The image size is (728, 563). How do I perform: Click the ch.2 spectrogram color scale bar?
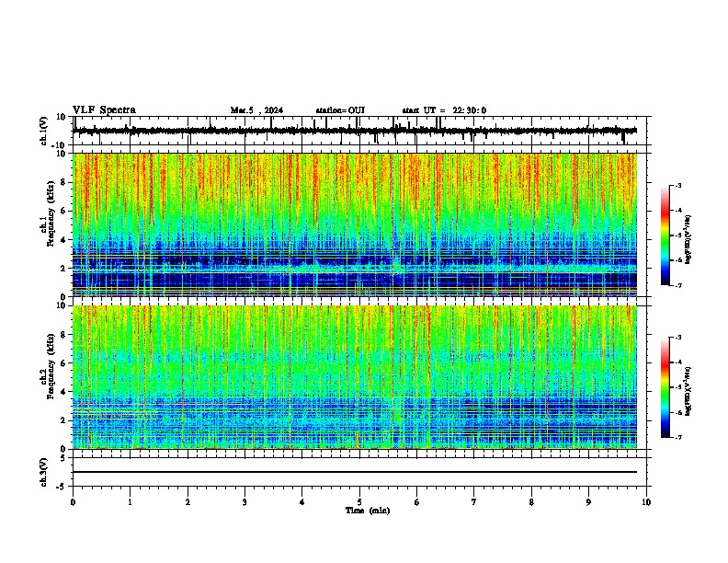click(x=665, y=387)
